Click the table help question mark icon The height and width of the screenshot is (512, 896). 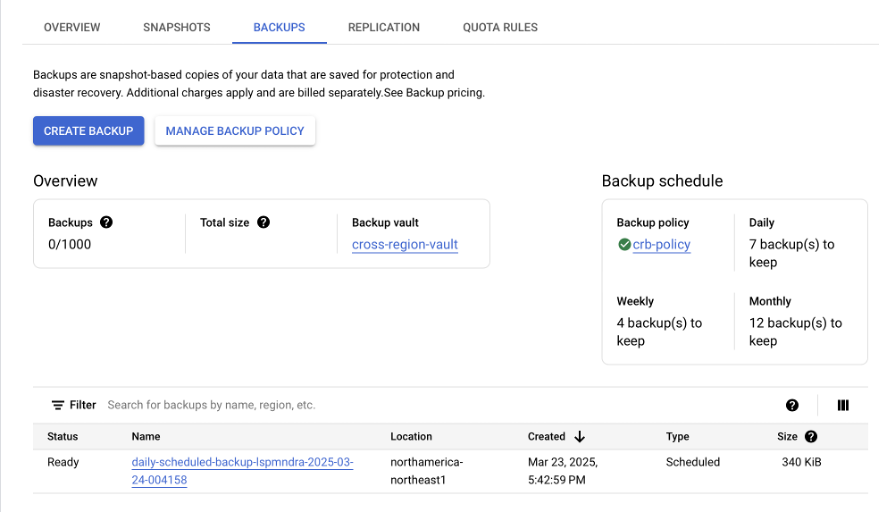pyautogui.click(x=792, y=405)
